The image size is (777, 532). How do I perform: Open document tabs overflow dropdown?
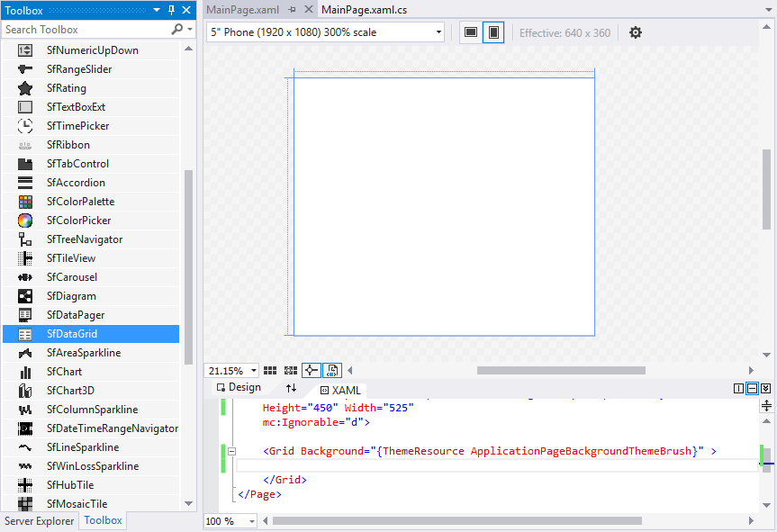tap(768, 10)
